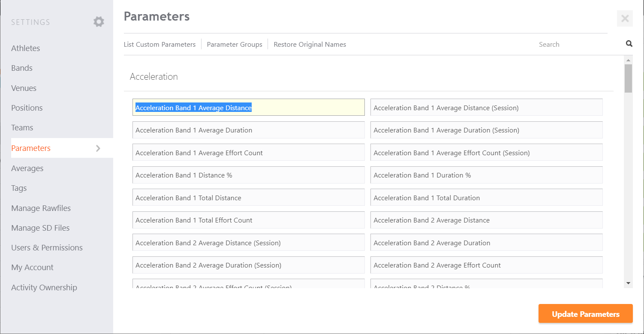
Task: Select Users & Permissions in the sidebar
Action: (x=47, y=248)
